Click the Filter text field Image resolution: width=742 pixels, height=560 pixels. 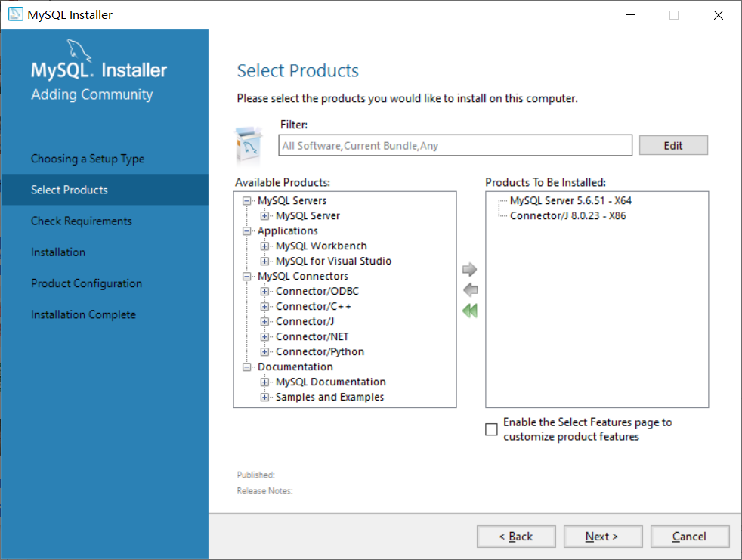click(455, 145)
